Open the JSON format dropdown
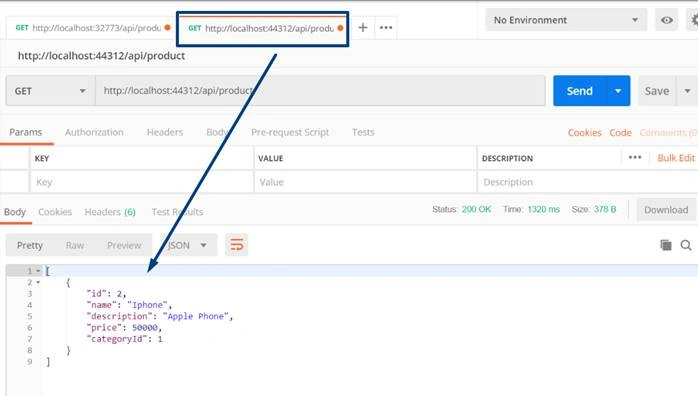This screenshot has height=396, width=698. coord(188,245)
